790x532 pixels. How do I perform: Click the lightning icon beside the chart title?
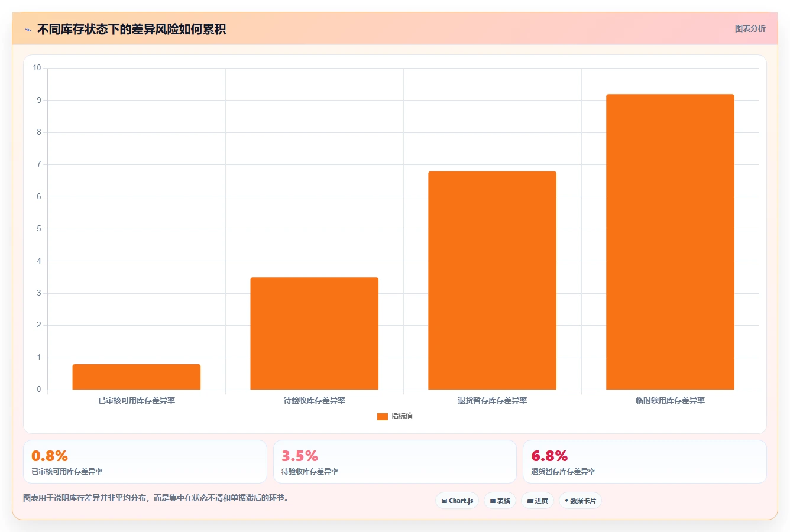coord(28,30)
